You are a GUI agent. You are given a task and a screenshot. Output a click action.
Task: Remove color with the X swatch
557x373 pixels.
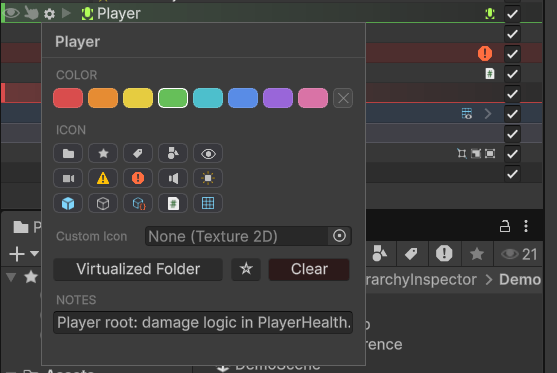pyautogui.click(x=343, y=98)
